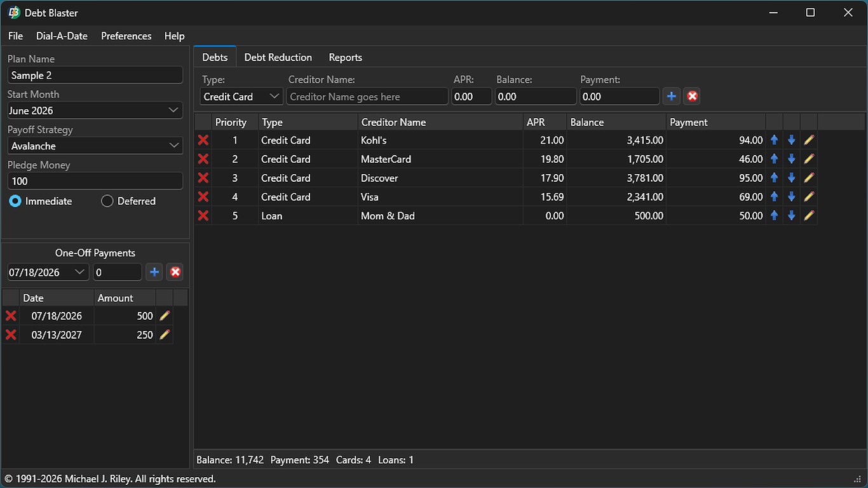Edit the Visa debt entry

pyautogui.click(x=809, y=197)
